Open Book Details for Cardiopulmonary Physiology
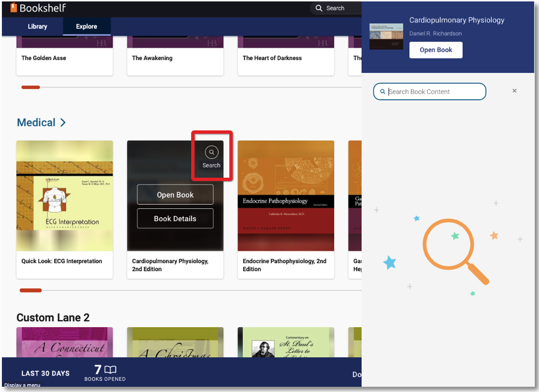This screenshot has height=392, width=539. (175, 219)
